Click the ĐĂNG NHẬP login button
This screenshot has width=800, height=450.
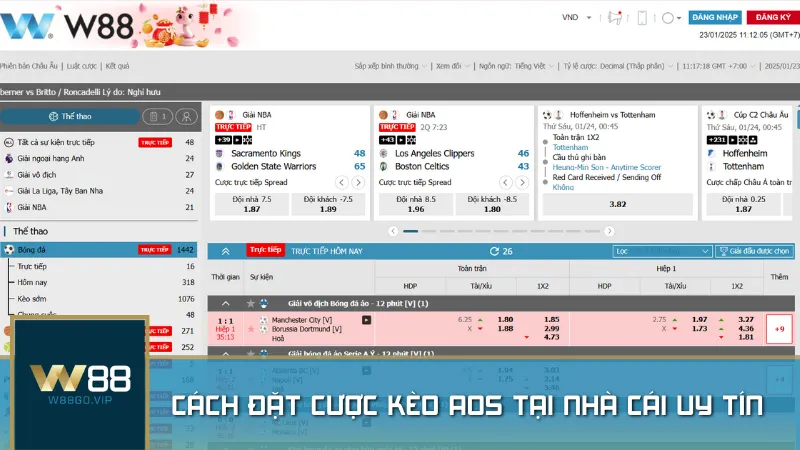point(715,18)
